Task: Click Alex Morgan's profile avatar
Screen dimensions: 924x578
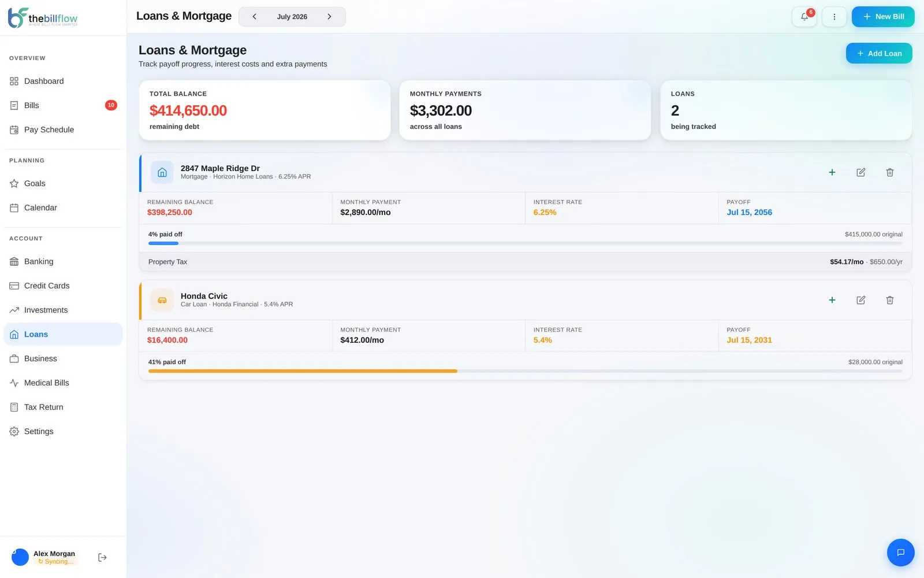Action: pos(20,557)
